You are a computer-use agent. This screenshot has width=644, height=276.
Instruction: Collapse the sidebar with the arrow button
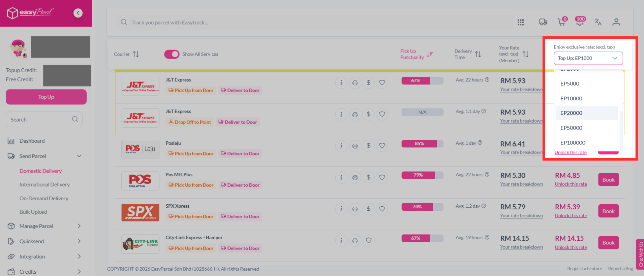click(78, 13)
